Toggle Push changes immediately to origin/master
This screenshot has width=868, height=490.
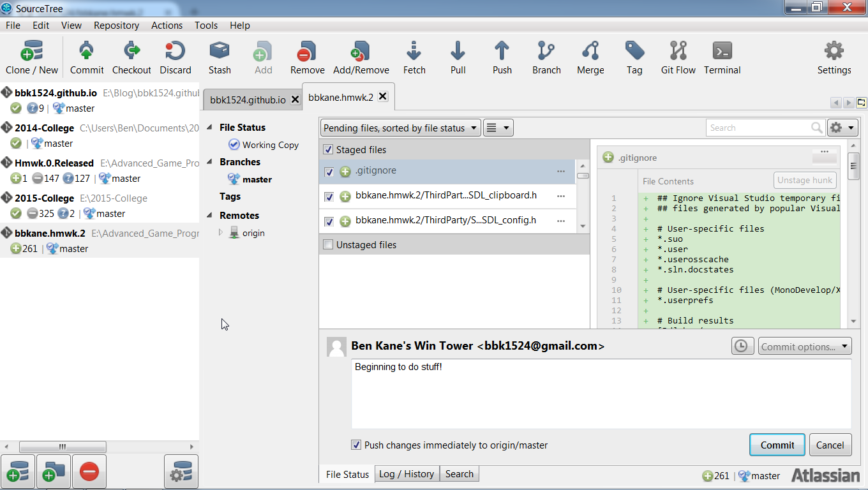[x=356, y=445]
